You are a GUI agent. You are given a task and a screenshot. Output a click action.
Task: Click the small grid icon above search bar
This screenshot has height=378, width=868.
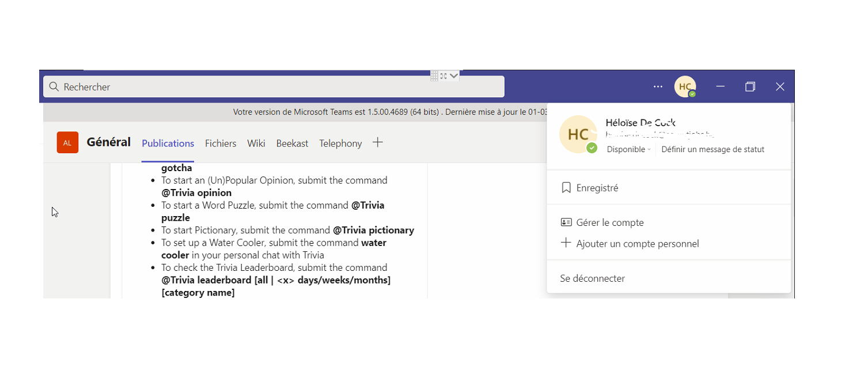coord(434,75)
